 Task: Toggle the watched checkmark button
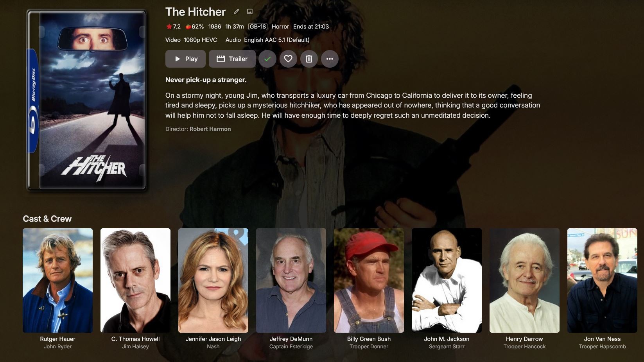[267, 59]
